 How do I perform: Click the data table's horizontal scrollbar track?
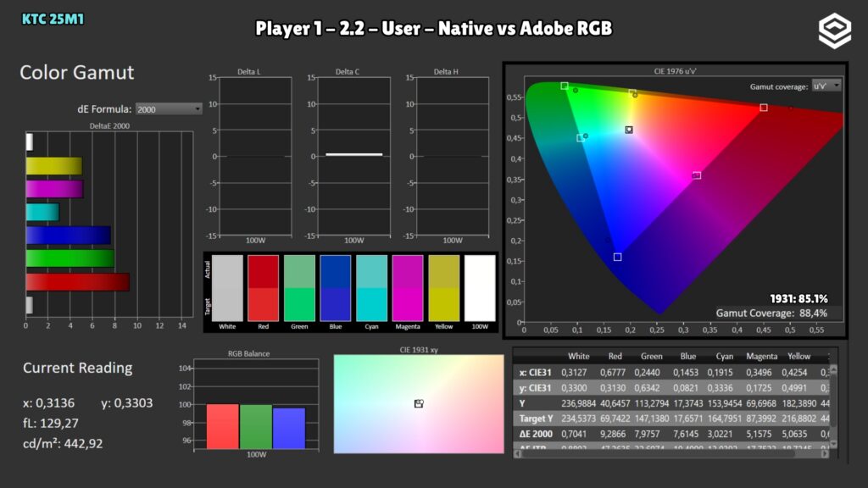671,454
